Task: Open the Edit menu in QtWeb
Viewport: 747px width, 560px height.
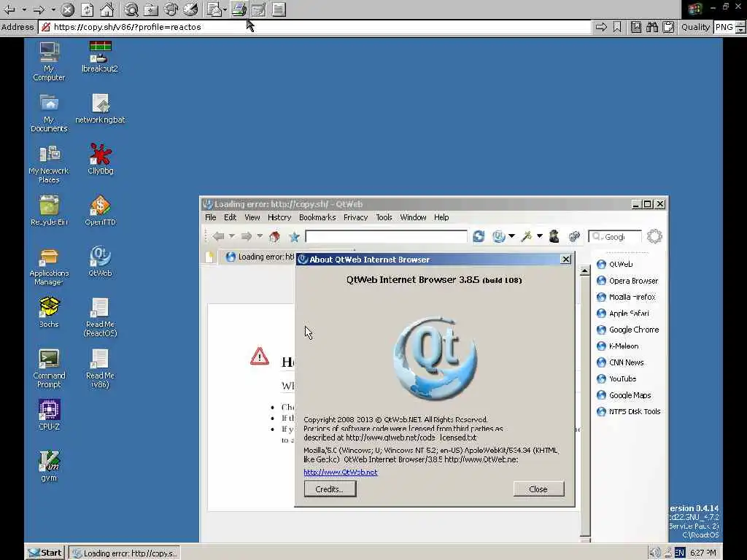Action: pyautogui.click(x=230, y=217)
